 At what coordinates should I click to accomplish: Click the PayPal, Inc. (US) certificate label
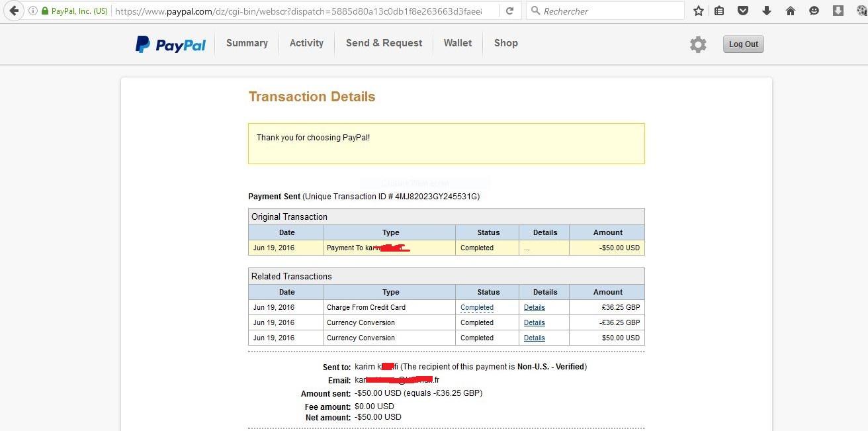(79, 11)
